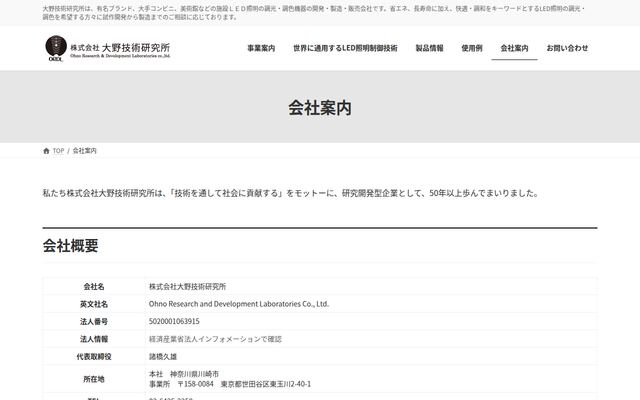Click 会社案内 breadcrumb text
The height and width of the screenshot is (400, 640).
tap(84, 151)
